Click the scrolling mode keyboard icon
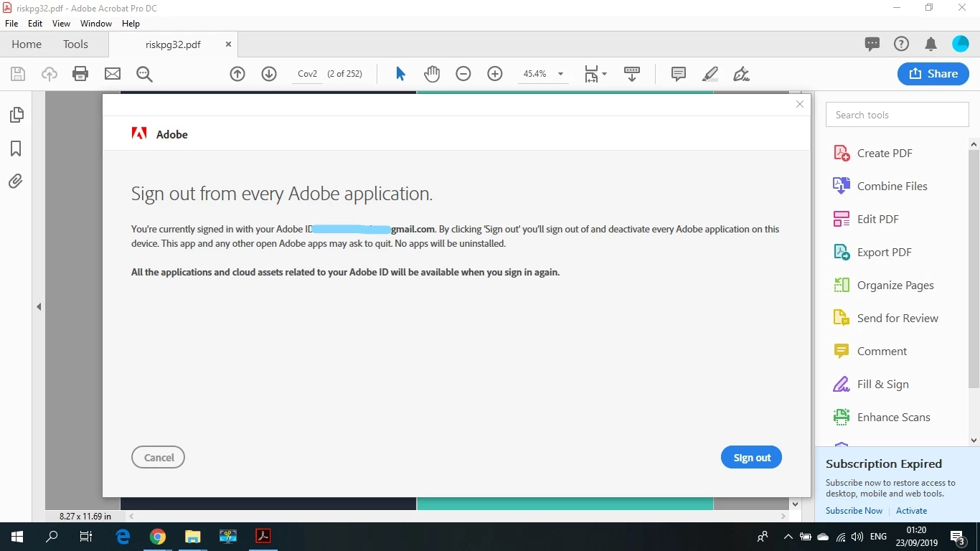 point(632,74)
